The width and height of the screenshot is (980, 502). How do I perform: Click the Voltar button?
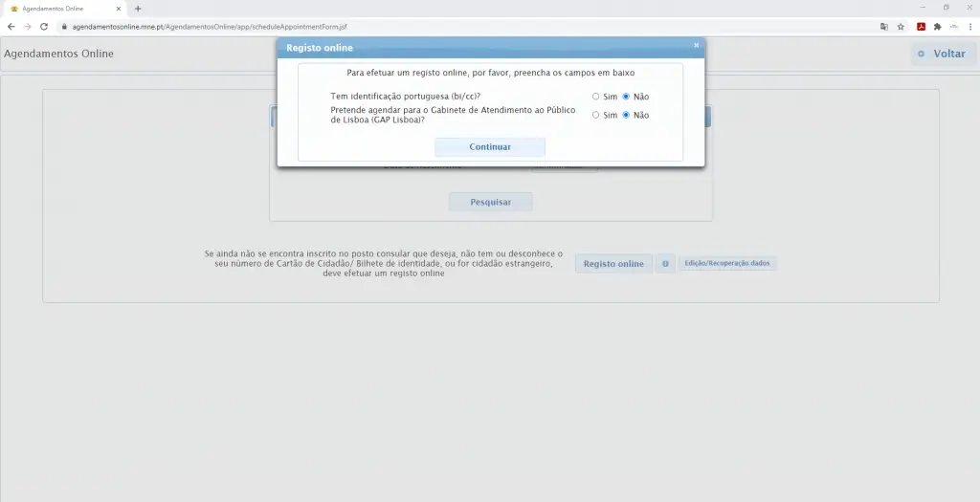(942, 54)
